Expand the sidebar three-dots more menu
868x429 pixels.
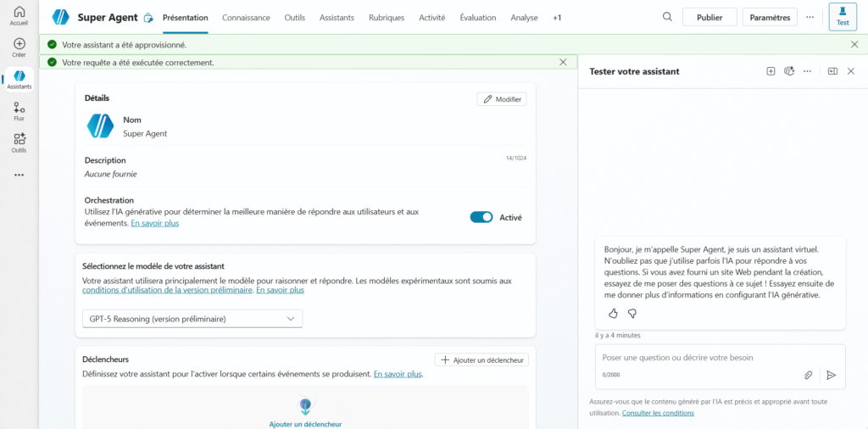coord(19,175)
